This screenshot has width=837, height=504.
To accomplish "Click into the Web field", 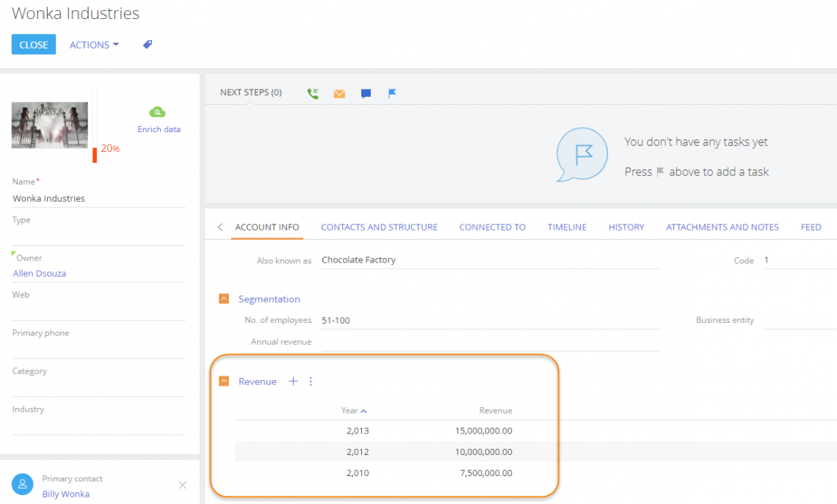I will coord(99,312).
